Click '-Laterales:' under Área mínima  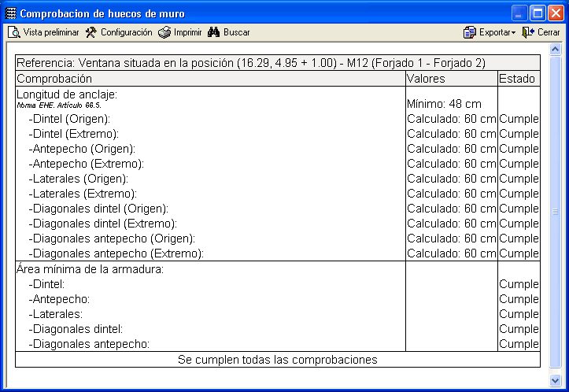(x=56, y=314)
